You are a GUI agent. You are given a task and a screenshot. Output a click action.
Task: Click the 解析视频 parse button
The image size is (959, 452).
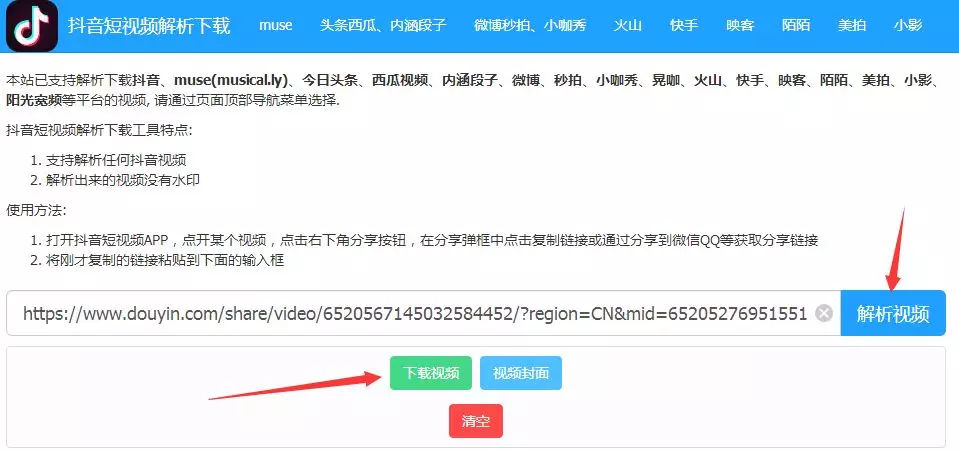tap(893, 313)
